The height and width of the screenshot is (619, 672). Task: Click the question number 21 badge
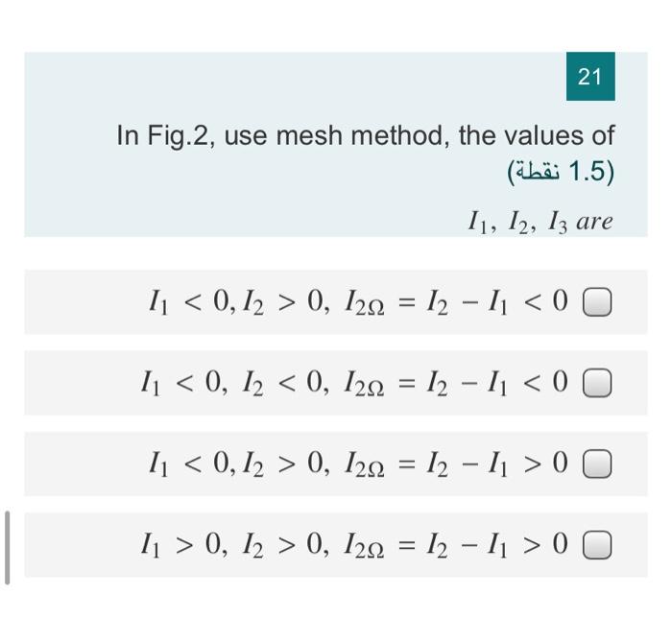[x=590, y=77]
